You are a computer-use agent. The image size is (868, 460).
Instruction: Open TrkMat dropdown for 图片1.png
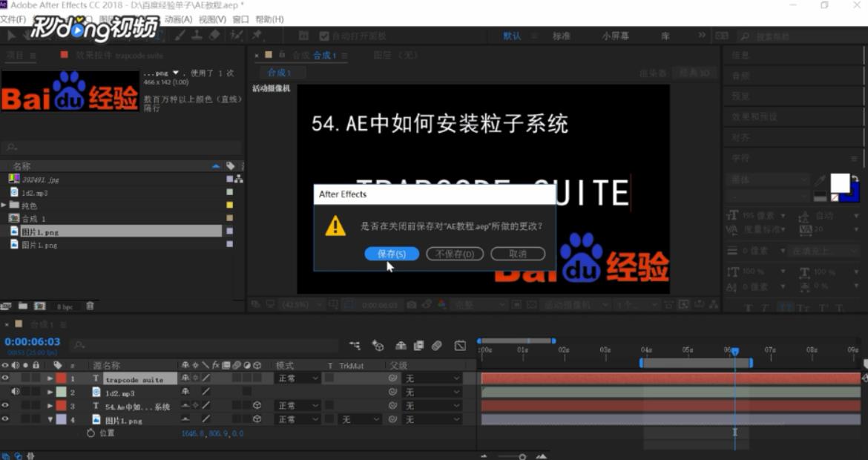click(x=360, y=420)
